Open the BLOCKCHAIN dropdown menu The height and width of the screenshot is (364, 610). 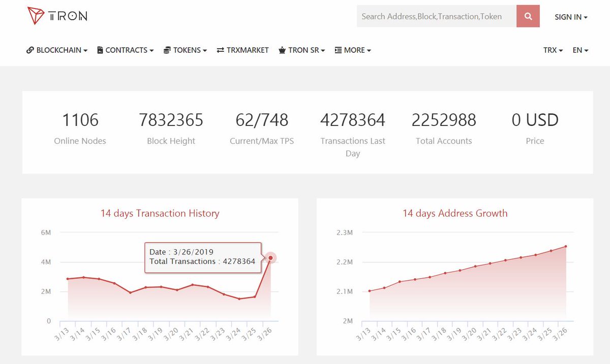[x=57, y=50]
